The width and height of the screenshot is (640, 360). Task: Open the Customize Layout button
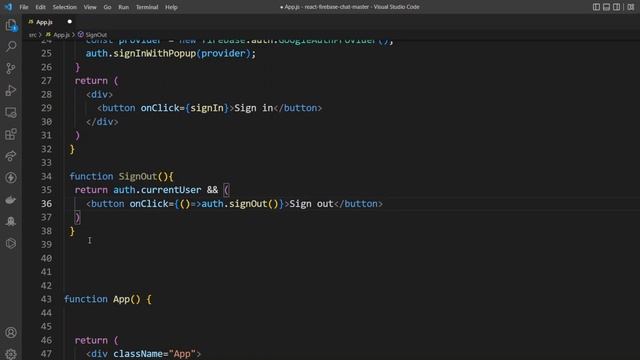tap(631, 7)
